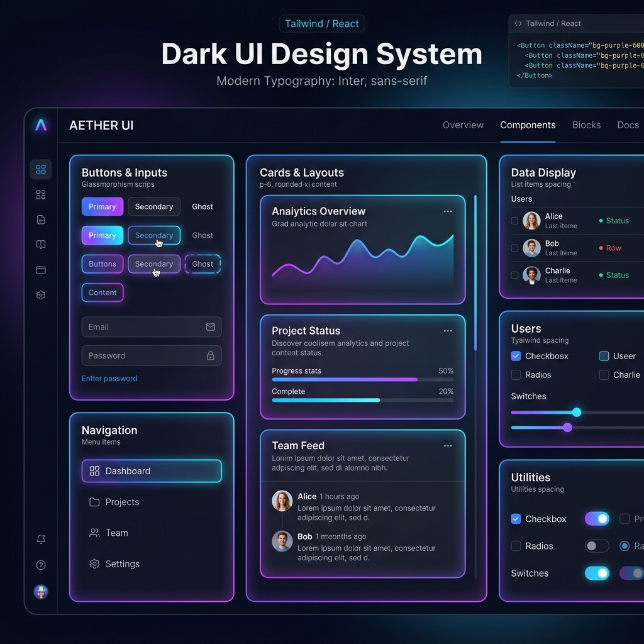Turn on the gray toggle beside Radios

[597, 546]
